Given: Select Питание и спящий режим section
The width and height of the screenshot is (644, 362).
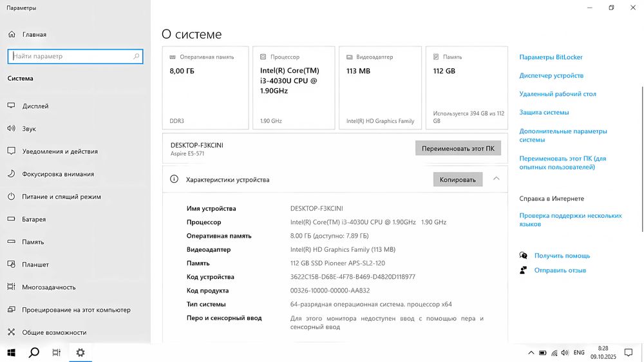Looking at the screenshot, I should point(61,196).
